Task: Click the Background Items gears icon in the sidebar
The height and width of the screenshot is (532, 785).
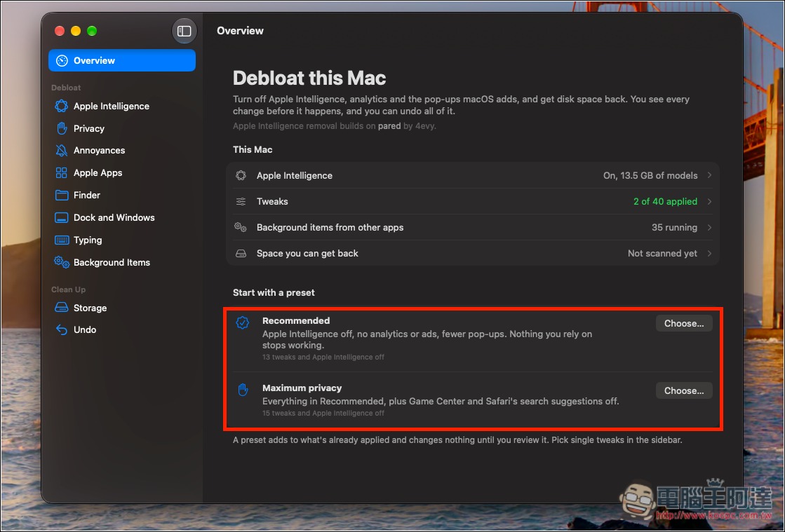Action: click(62, 262)
